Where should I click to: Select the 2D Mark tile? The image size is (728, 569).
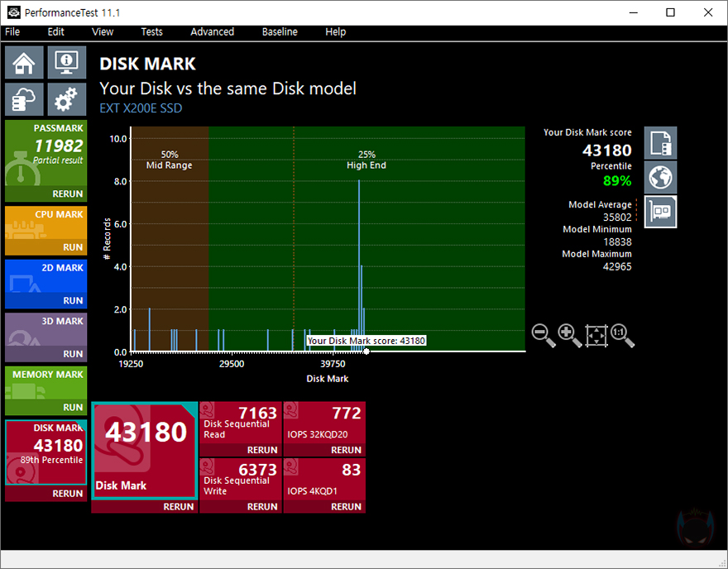click(x=46, y=276)
